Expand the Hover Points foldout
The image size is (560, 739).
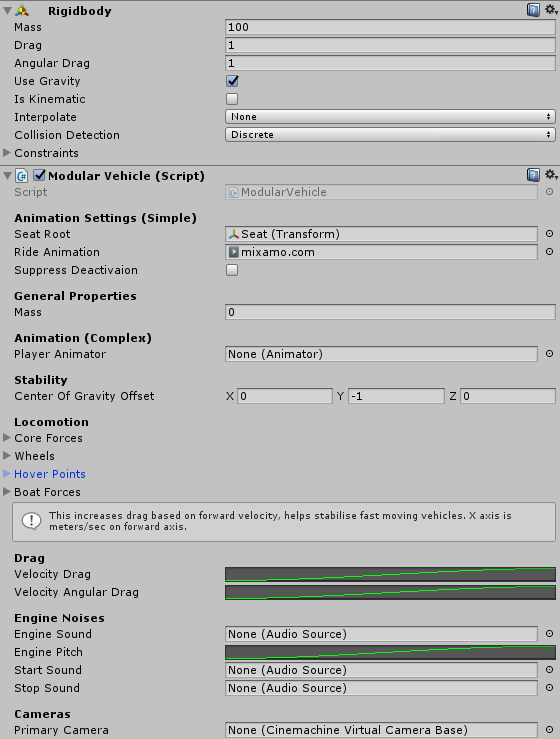click(7, 474)
